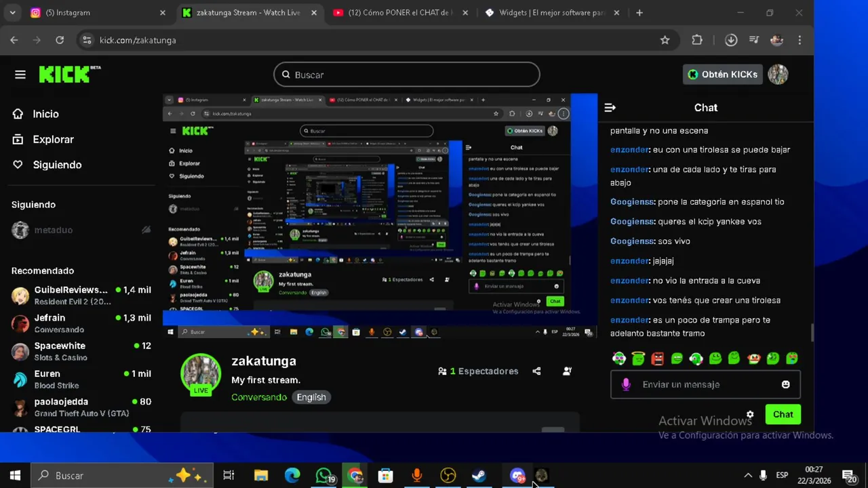
Task: Open WhatsApp from the taskbar
Action: click(324, 475)
